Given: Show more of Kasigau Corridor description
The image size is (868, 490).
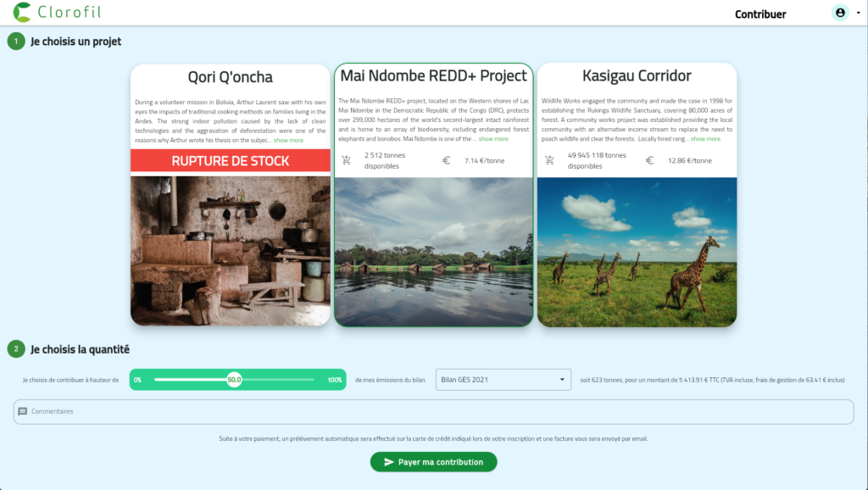Looking at the screenshot, I should (x=705, y=139).
